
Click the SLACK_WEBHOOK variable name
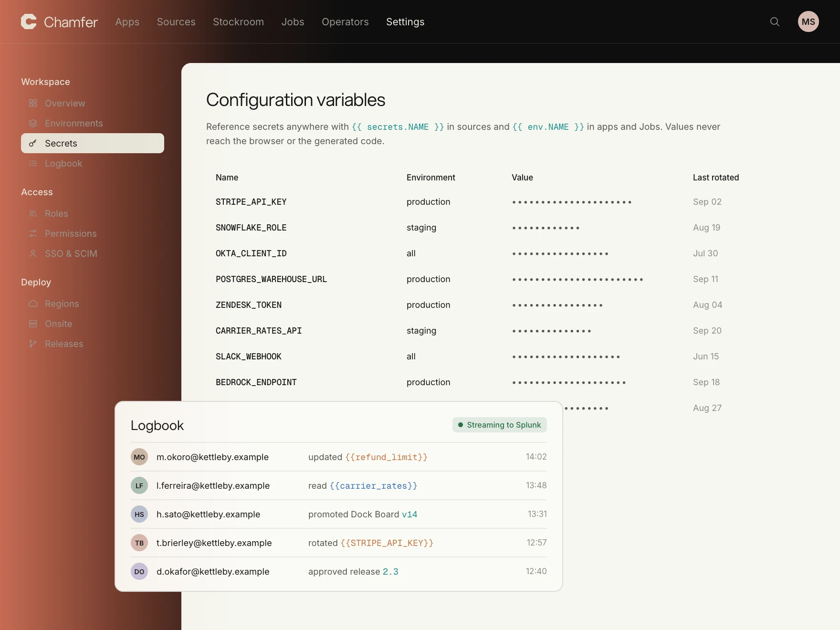pos(249,357)
